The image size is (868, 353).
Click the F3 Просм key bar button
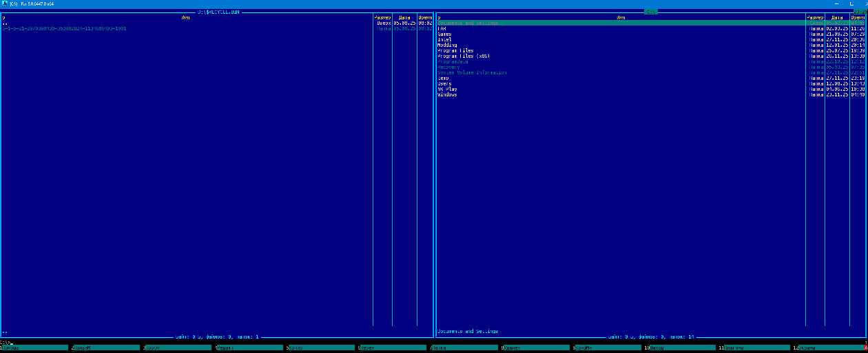pyautogui.click(x=178, y=348)
